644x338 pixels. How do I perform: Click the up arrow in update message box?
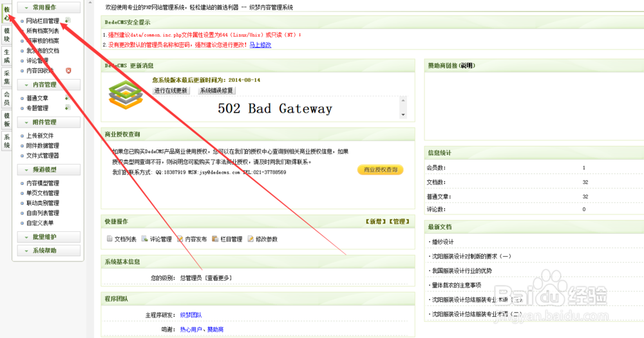point(403,100)
